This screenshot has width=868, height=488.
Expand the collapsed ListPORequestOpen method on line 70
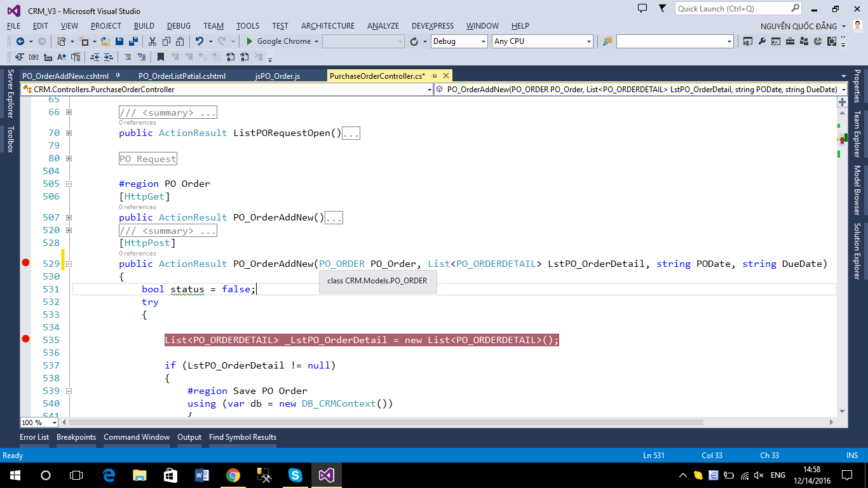[69, 133]
